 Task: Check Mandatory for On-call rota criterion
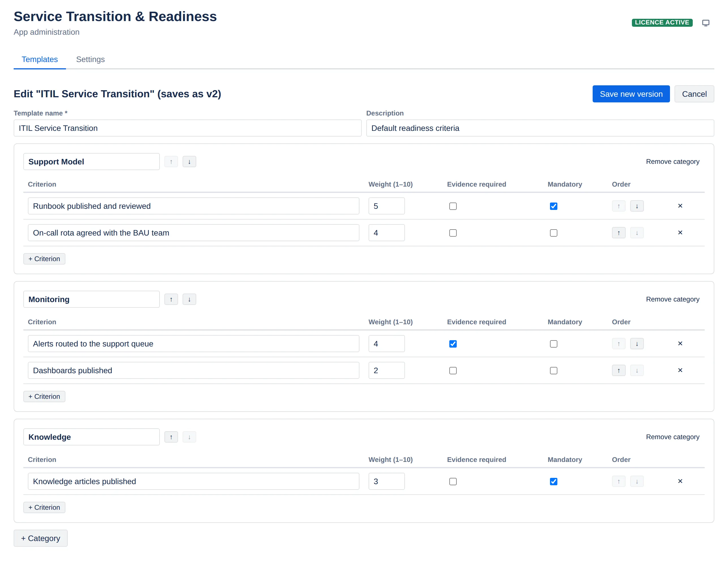553,233
